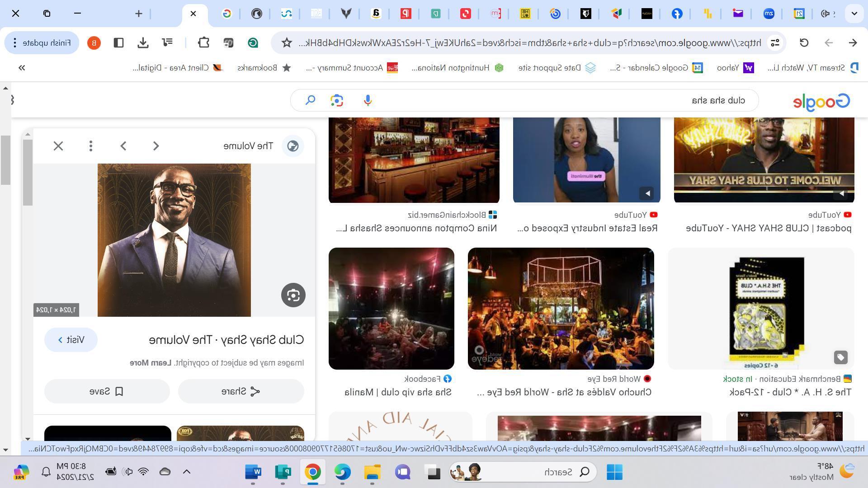
Task: Open the Chrome downloads icon
Action: [143, 42]
